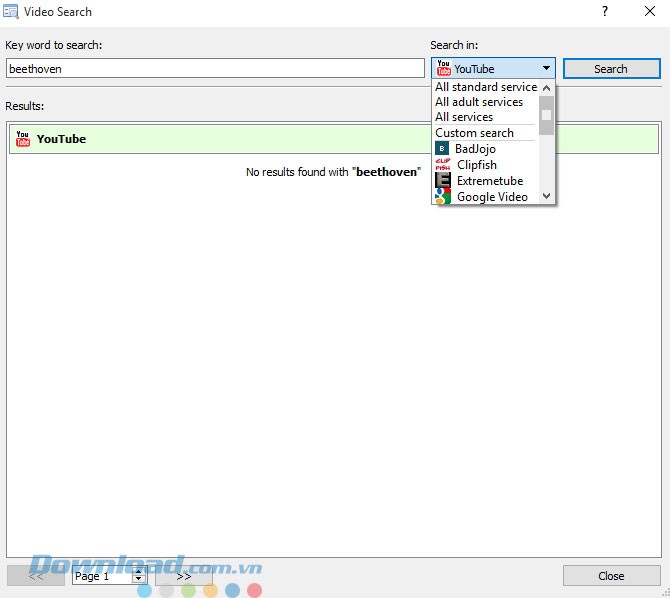Pick Custom search from the list
This screenshot has width=670, height=598.
[474, 133]
